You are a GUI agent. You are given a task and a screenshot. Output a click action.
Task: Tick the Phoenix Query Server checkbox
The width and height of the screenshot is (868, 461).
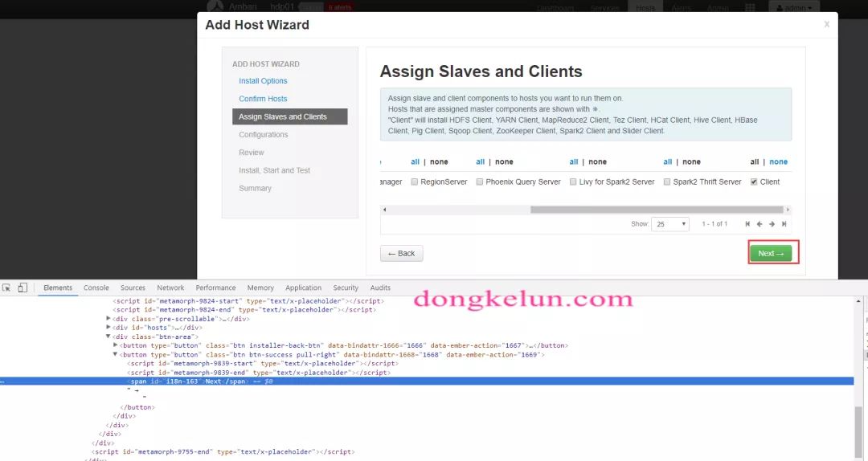[x=479, y=182]
